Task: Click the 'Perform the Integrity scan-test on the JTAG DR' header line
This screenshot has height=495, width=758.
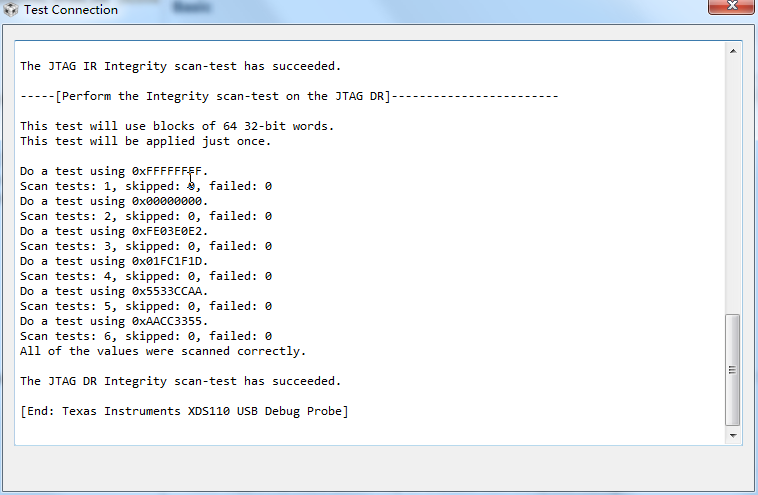Action: (289, 96)
